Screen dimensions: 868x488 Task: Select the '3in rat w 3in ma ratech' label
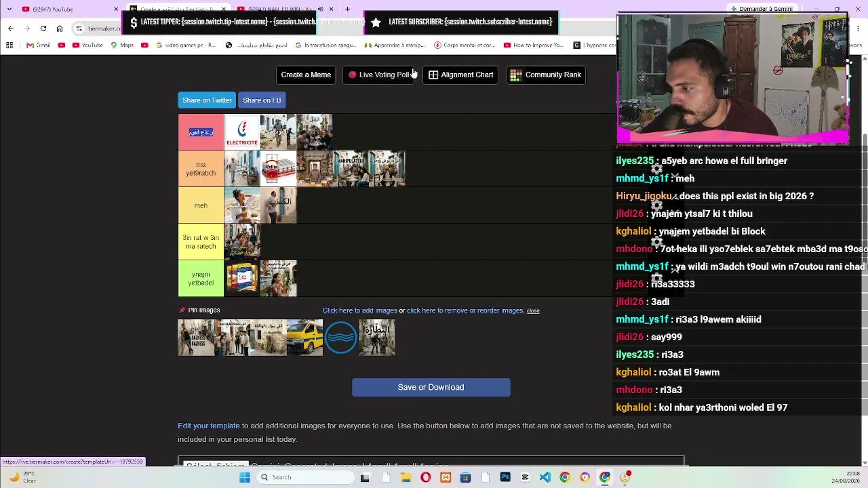(201, 242)
